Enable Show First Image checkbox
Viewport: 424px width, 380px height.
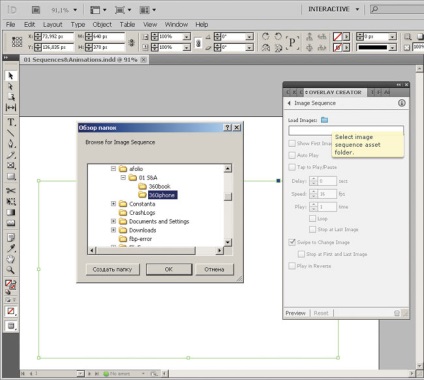[292, 143]
